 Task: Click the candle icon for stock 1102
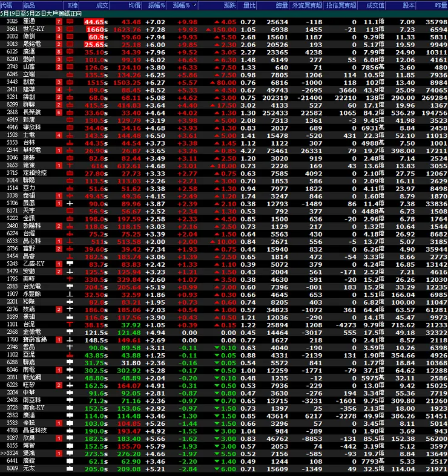tap(70, 355)
